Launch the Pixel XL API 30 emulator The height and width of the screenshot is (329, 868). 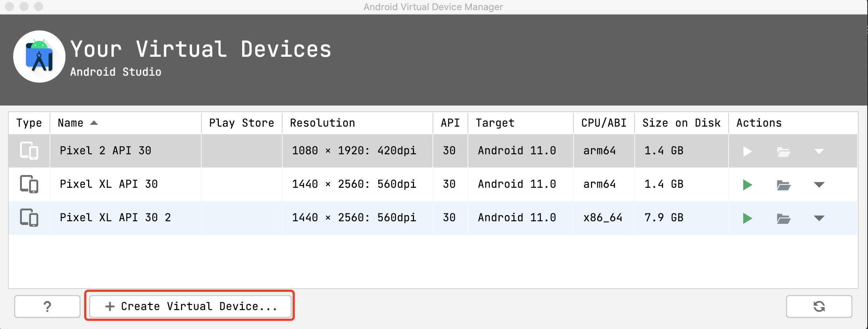pyautogui.click(x=747, y=185)
